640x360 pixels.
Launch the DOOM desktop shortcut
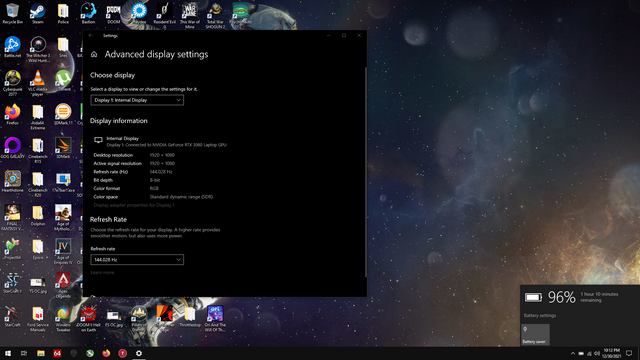point(113,13)
